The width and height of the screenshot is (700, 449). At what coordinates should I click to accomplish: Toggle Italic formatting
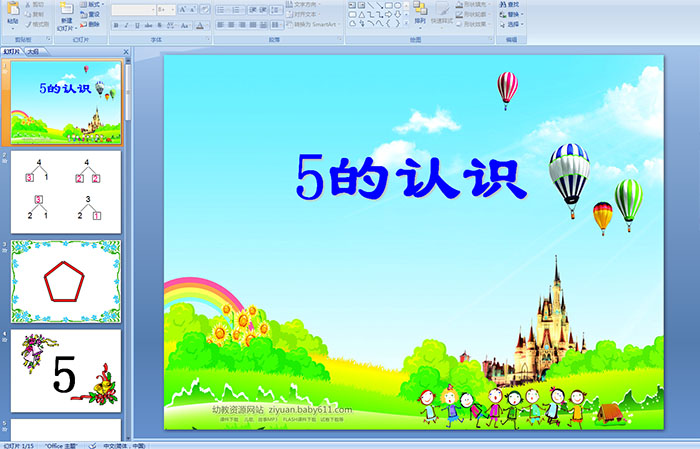click(126, 25)
